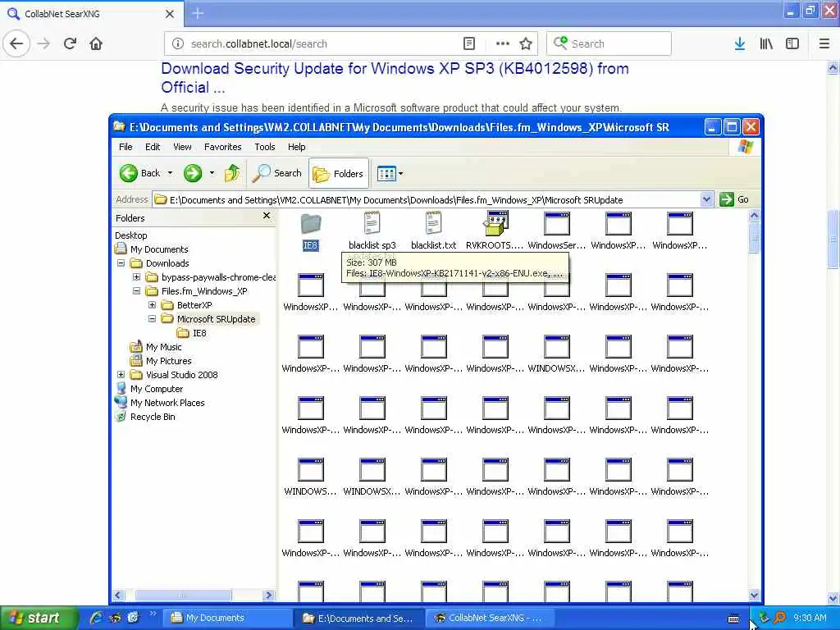
Task: Open Views dropdown arrow
Action: 400,174
